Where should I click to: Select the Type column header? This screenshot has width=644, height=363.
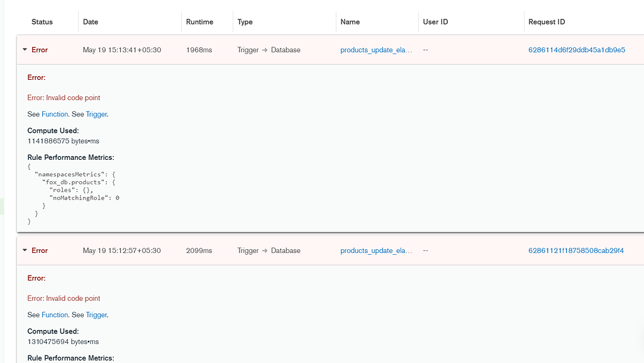pos(245,22)
